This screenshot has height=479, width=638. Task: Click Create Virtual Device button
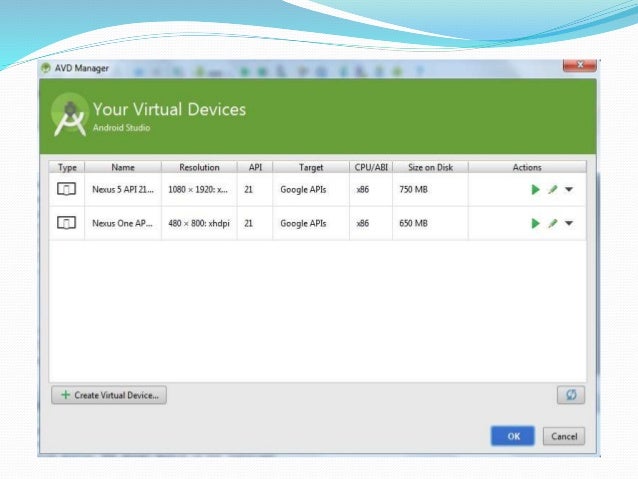point(109,395)
